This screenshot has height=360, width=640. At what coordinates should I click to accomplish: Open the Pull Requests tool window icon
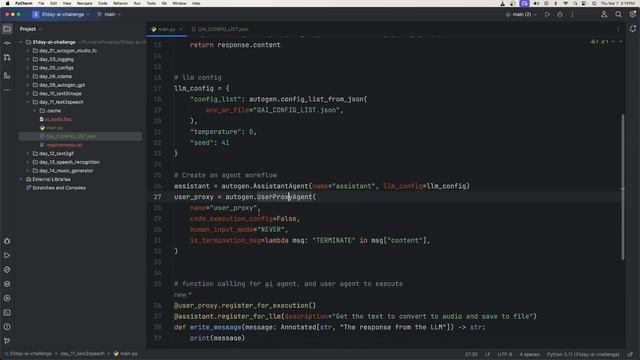point(7,58)
